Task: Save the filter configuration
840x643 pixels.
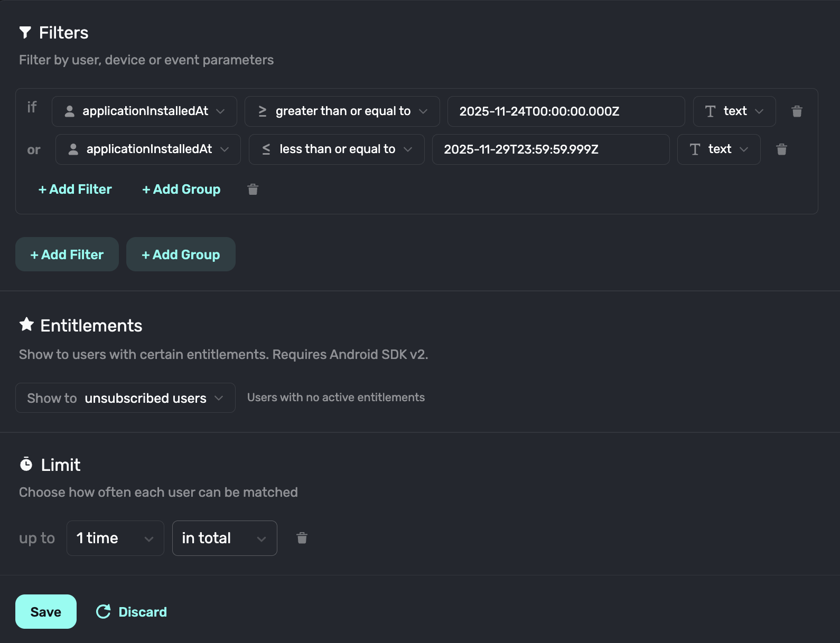Action: coord(46,612)
